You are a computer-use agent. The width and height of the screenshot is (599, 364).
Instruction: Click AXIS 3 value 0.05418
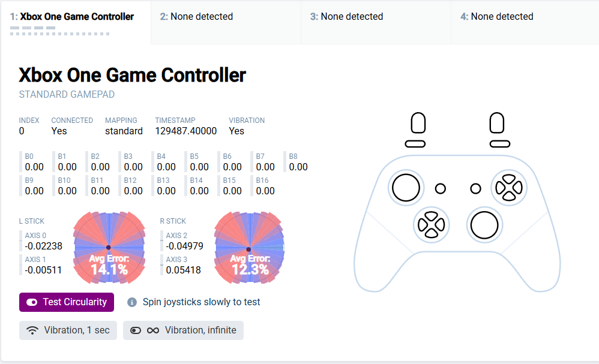pos(184,270)
